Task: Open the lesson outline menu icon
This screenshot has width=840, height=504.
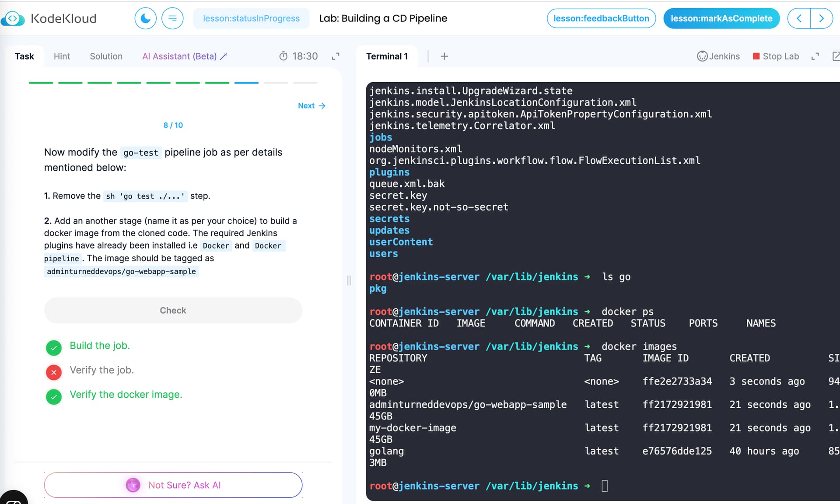Action: pos(172,18)
